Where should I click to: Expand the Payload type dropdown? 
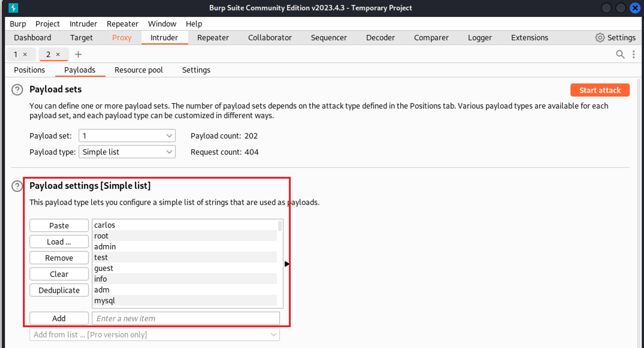coord(127,152)
